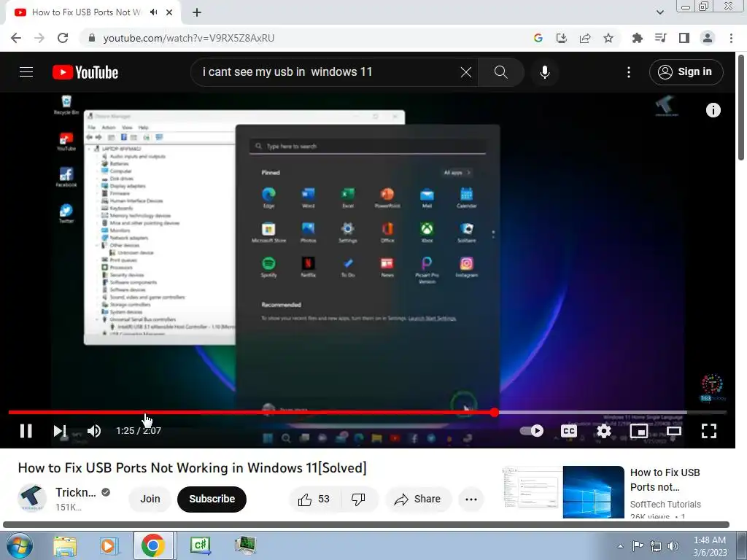Close the YouTube browser tab
This screenshot has height=560, width=747.
(x=169, y=12)
